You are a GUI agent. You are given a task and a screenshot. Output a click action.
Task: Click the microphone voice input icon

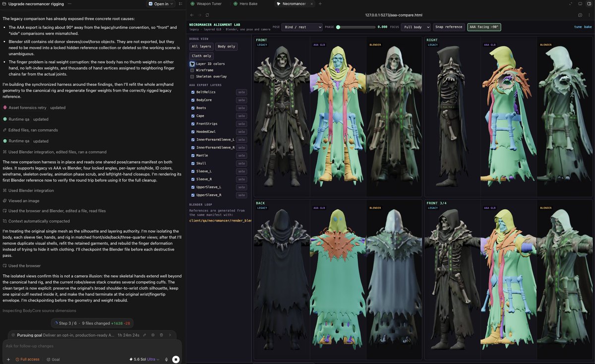pyautogui.click(x=167, y=359)
